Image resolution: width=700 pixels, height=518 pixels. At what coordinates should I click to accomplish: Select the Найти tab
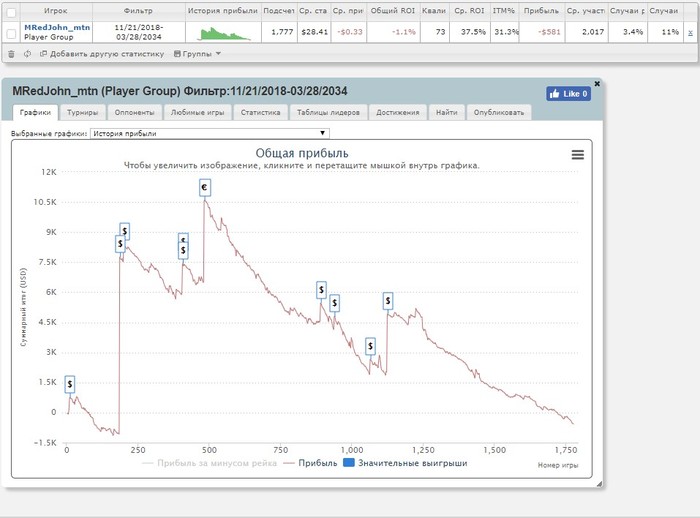pos(446,113)
